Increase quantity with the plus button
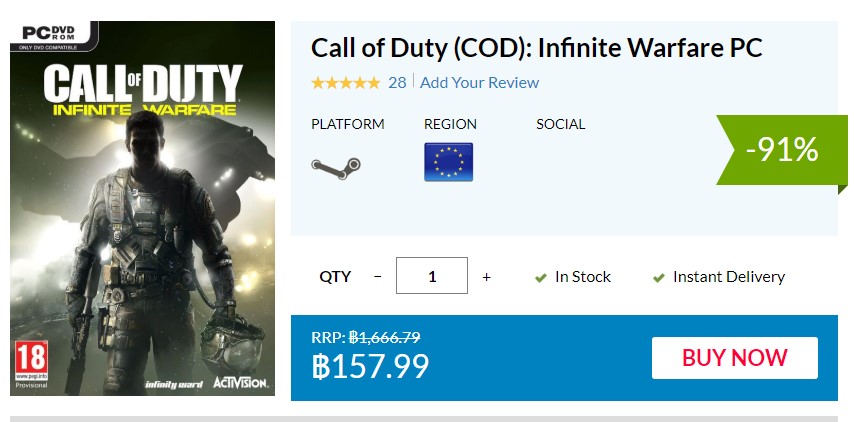Screen dimensions: 854x422 coord(487,276)
